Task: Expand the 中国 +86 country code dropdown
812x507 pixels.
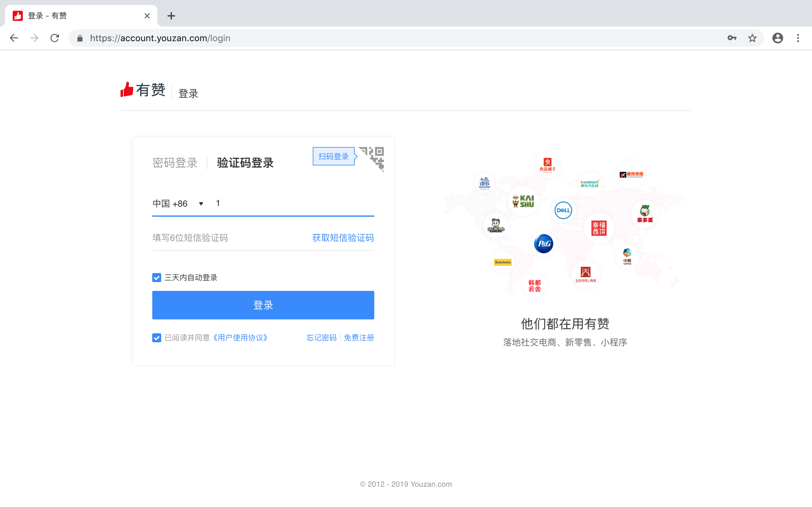Action: [201, 203]
